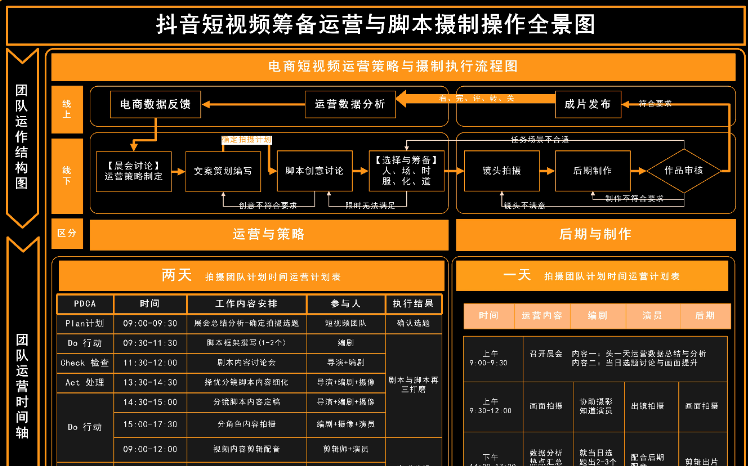Image resolution: width=749 pixels, height=466 pixels.
Task: Select the 镜头拍摄 flowchart box
Action: [502, 171]
